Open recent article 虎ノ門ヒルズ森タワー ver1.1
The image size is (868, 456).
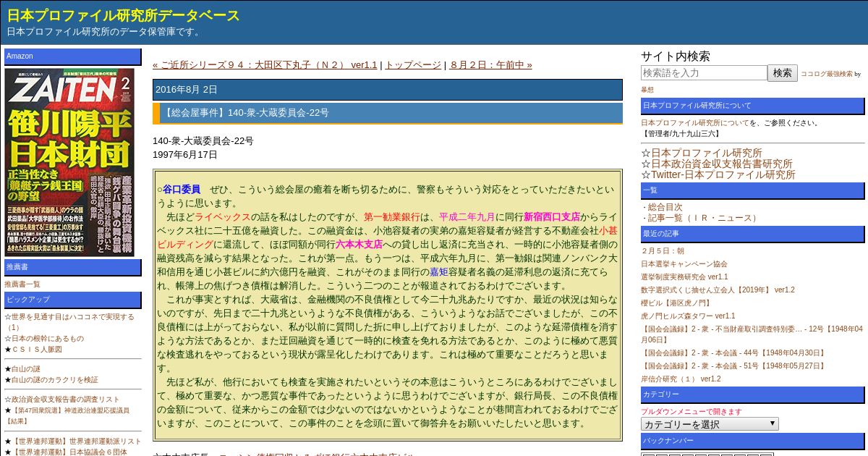point(688,316)
